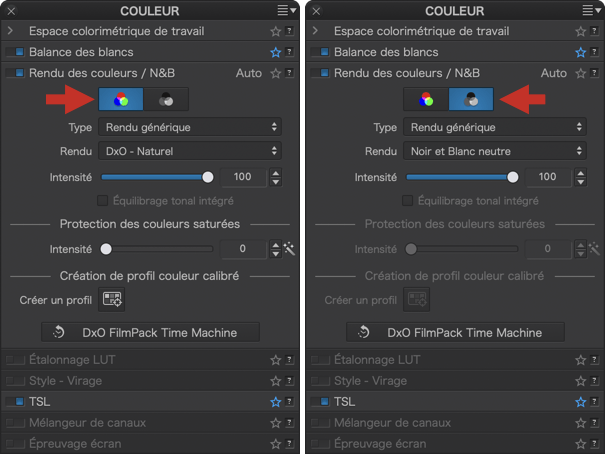Click DxO FilmPack Time Machine in left panel
The width and height of the screenshot is (605, 454).
150,332
